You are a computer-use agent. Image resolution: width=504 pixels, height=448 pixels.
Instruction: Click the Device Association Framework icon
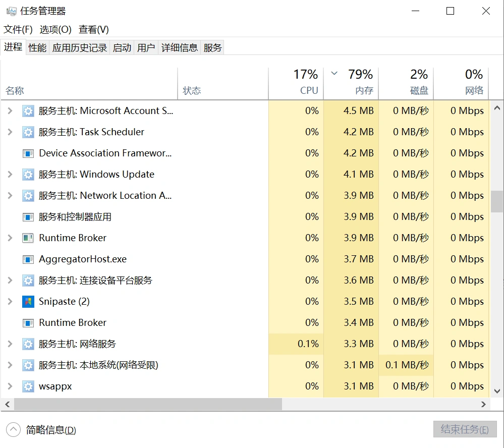pyautogui.click(x=28, y=153)
